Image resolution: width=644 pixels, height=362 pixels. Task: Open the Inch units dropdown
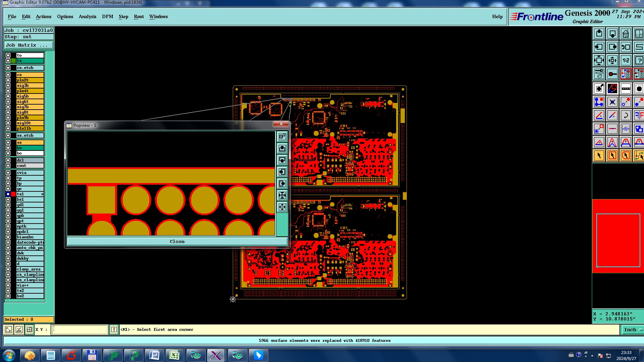[633, 329]
